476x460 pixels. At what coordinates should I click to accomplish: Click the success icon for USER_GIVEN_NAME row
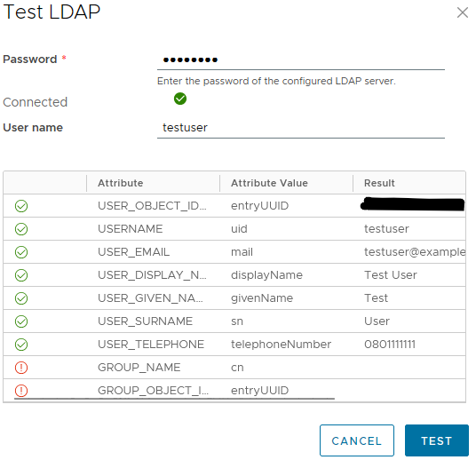[x=21, y=298]
